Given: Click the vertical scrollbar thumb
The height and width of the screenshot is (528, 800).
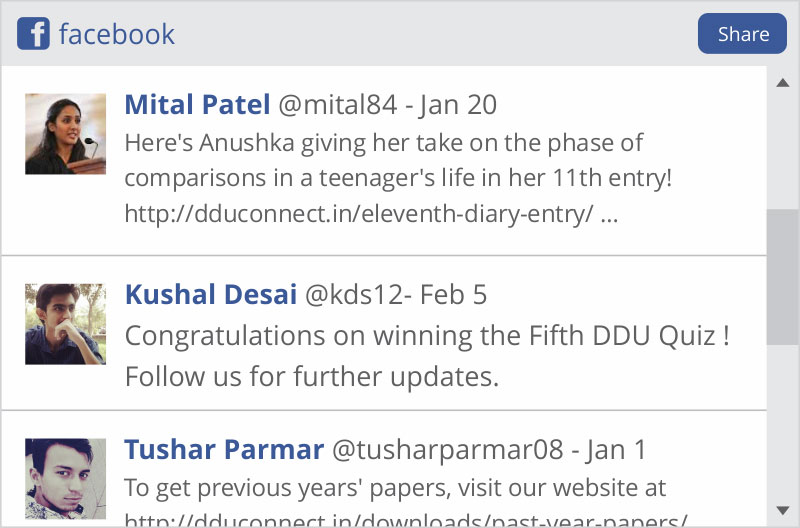Looking at the screenshot, I should click(783, 278).
